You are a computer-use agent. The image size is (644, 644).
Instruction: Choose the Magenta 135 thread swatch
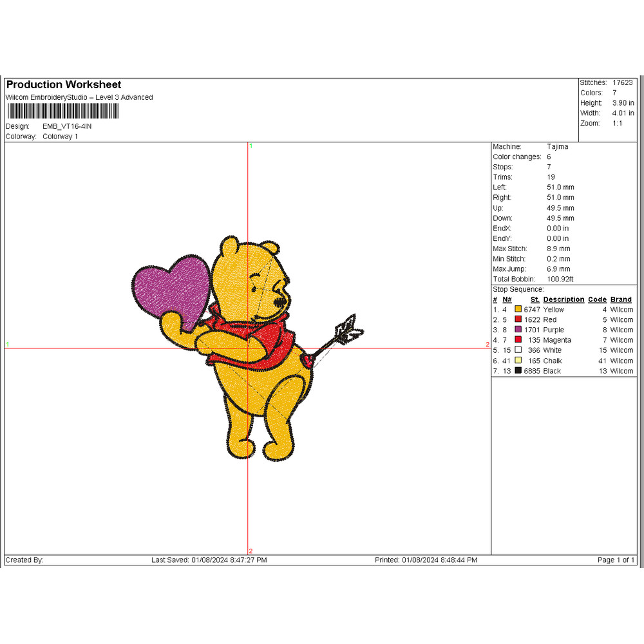pyautogui.click(x=518, y=340)
